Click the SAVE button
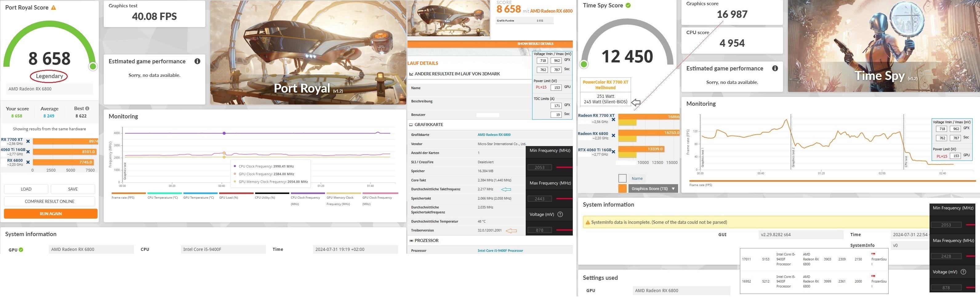 point(73,189)
